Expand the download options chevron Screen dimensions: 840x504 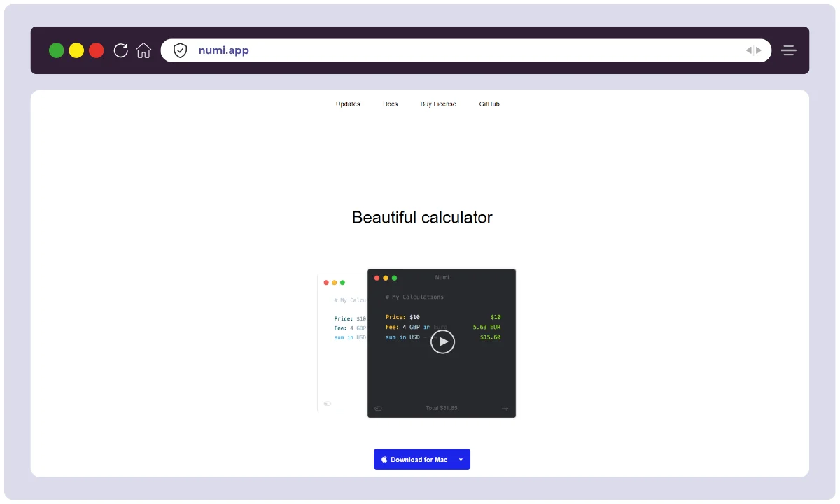point(461,460)
